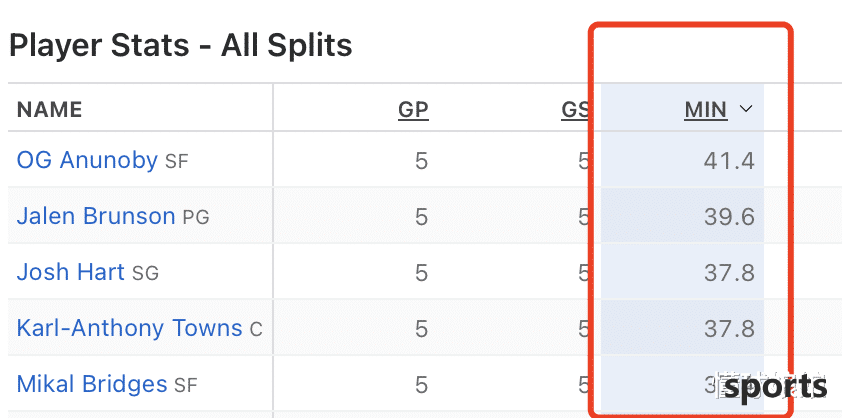Screen dimensions: 842x418
Task: Sort table by GS column header
Action: (575, 110)
